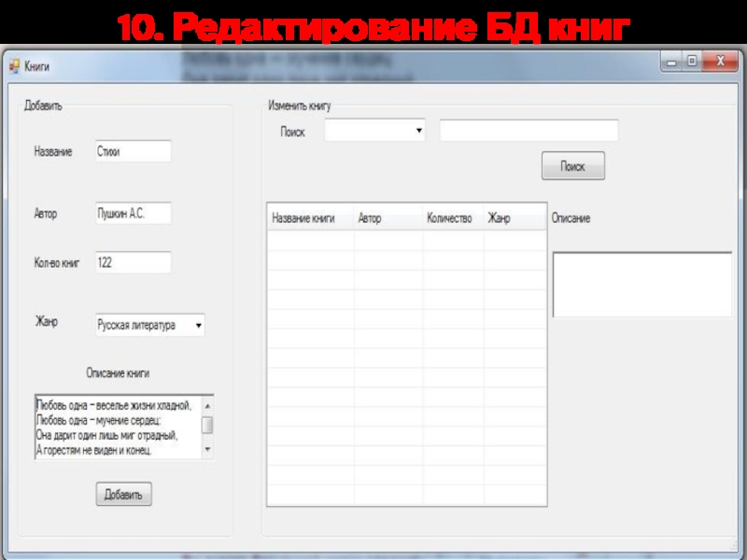Click the Жанр column header in table
The height and width of the screenshot is (560, 747).
pyautogui.click(x=514, y=218)
